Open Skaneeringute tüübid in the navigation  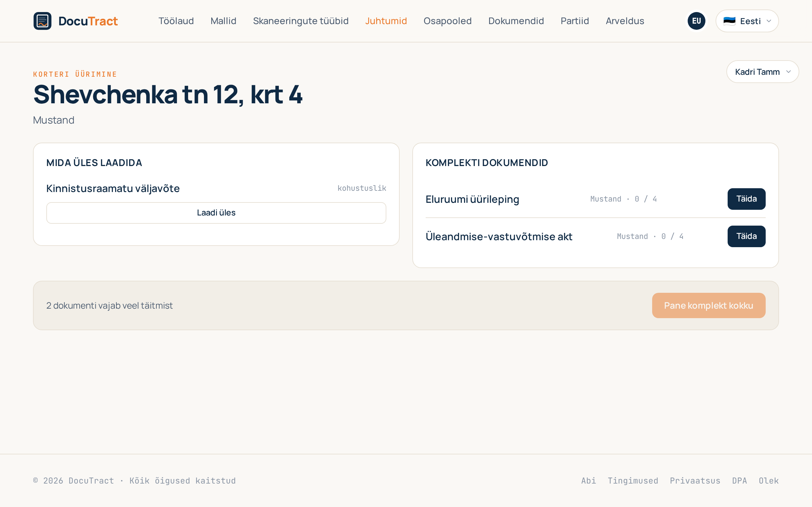tap(301, 21)
